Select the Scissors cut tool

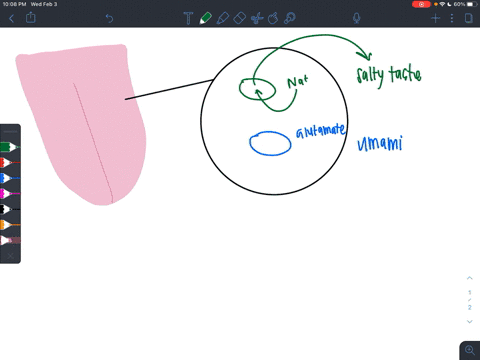[257, 18]
